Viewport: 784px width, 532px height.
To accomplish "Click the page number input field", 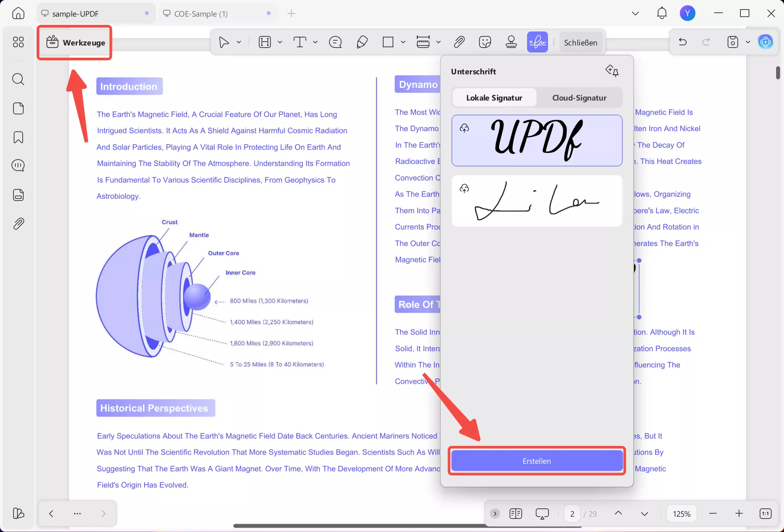I will click(572, 514).
